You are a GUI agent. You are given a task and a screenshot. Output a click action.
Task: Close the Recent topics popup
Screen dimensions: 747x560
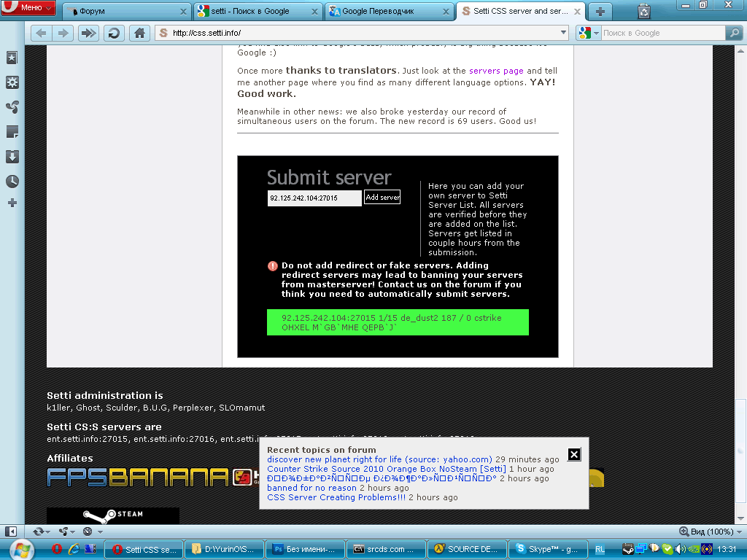click(x=574, y=455)
